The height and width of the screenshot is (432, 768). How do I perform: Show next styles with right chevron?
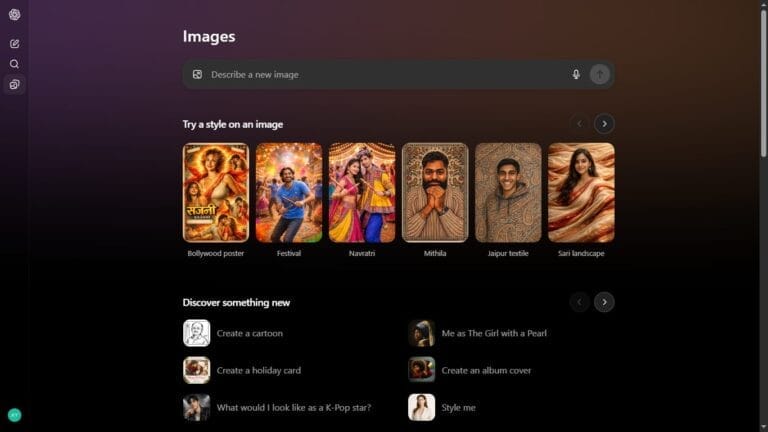click(604, 124)
